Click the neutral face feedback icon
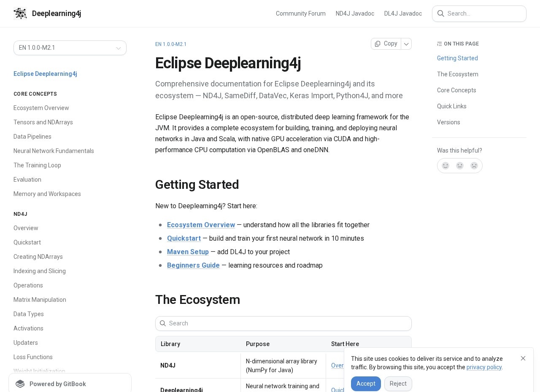This screenshot has height=392, width=540. (x=460, y=166)
